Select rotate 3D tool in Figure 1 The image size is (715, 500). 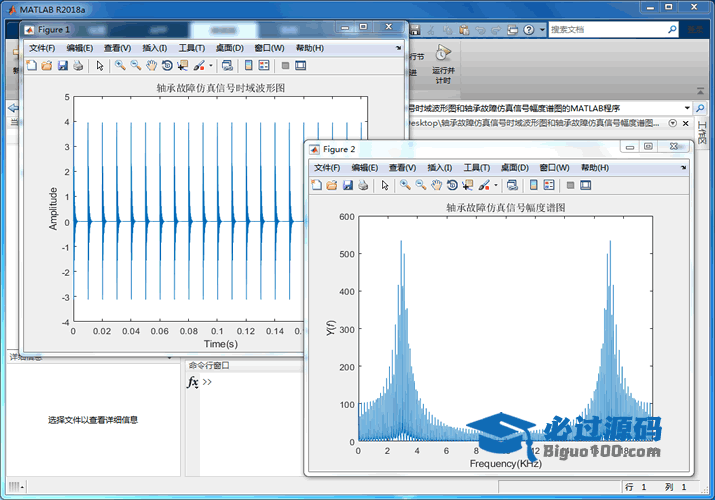click(x=167, y=66)
